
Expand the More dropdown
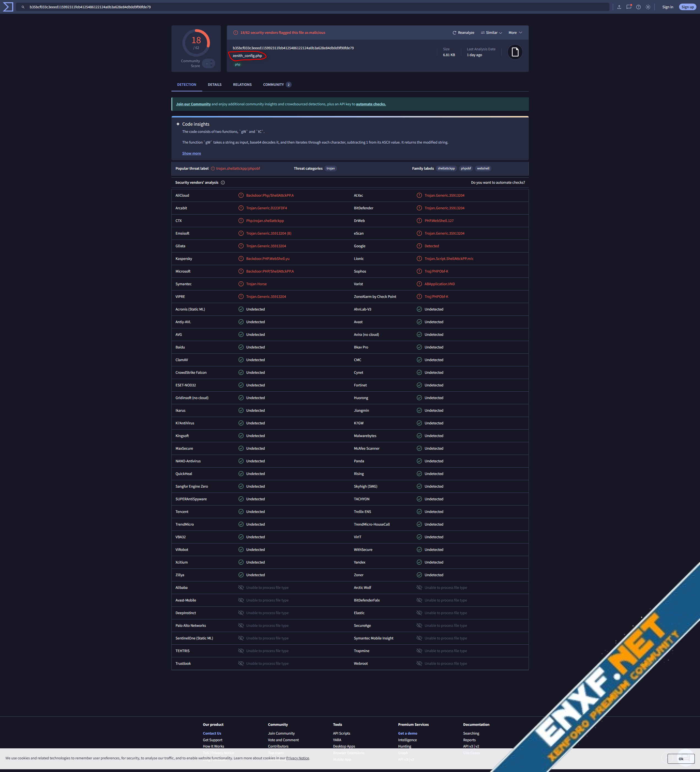(515, 32)
